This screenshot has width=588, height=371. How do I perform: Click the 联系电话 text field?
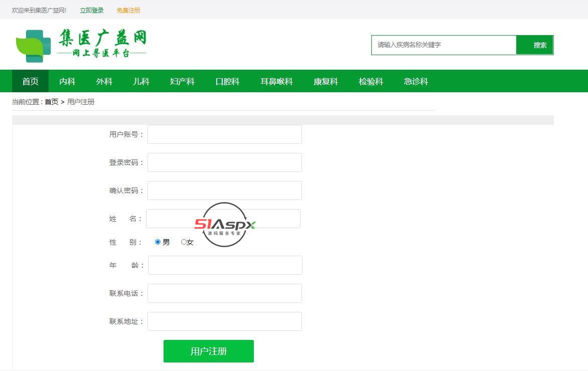(x=224, y=293)
